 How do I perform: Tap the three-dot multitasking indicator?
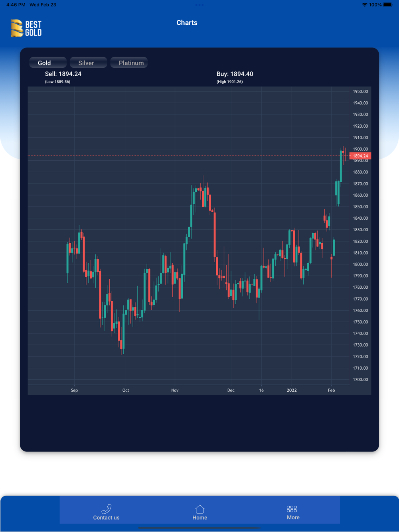[x=199, y=5]
